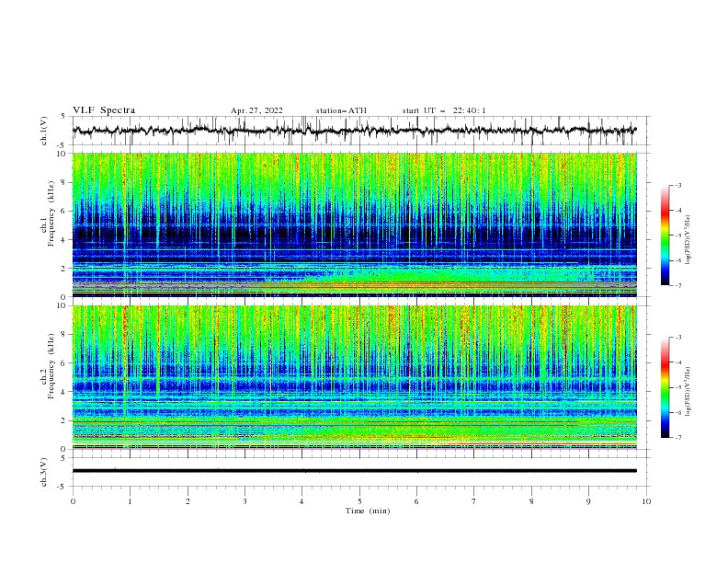The height and width of the screenshot is (563, 728).
Task: Click the ch.1(V) waveform trace
Action: [355, 130]
